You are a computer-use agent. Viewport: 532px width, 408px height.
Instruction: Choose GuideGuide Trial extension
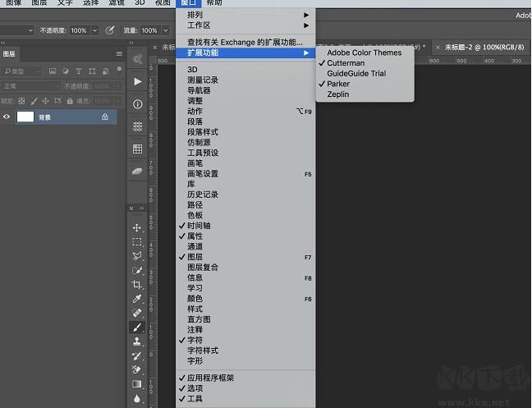tap(365, 74)
